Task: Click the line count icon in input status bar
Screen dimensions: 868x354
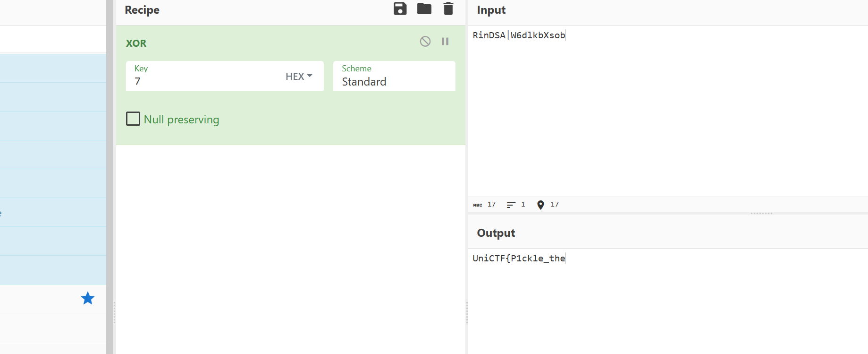Action: pyautogui.click(x=511, y=205)
